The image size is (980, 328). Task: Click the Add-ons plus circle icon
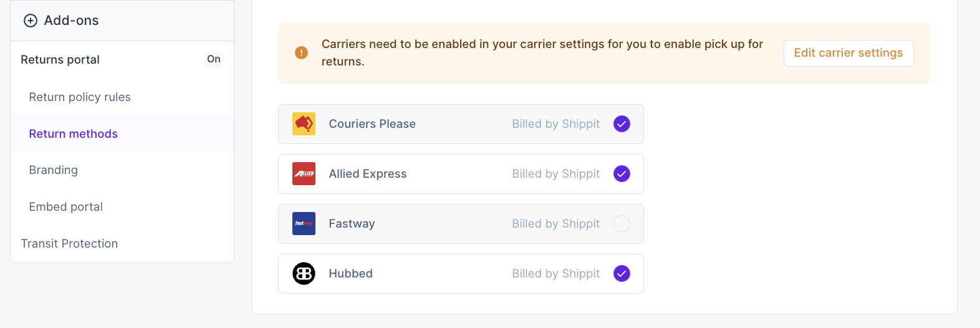coord(30,21)
